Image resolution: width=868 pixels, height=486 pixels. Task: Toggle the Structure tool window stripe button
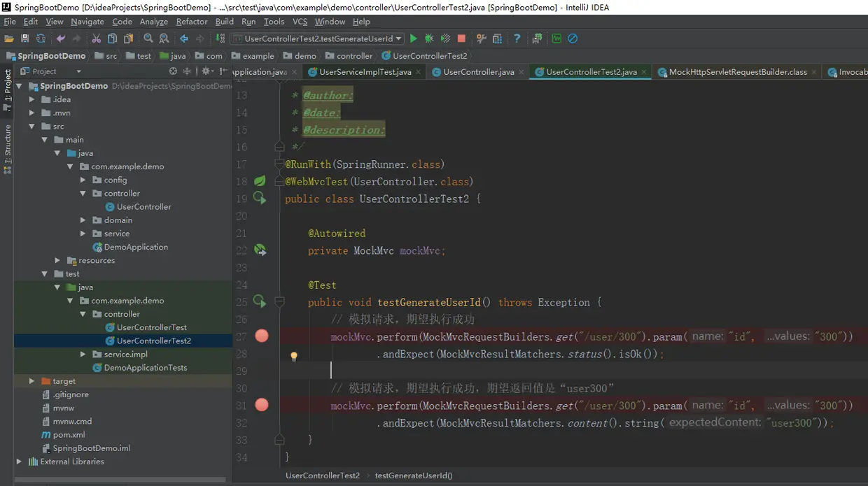click(x=7, y=148)
